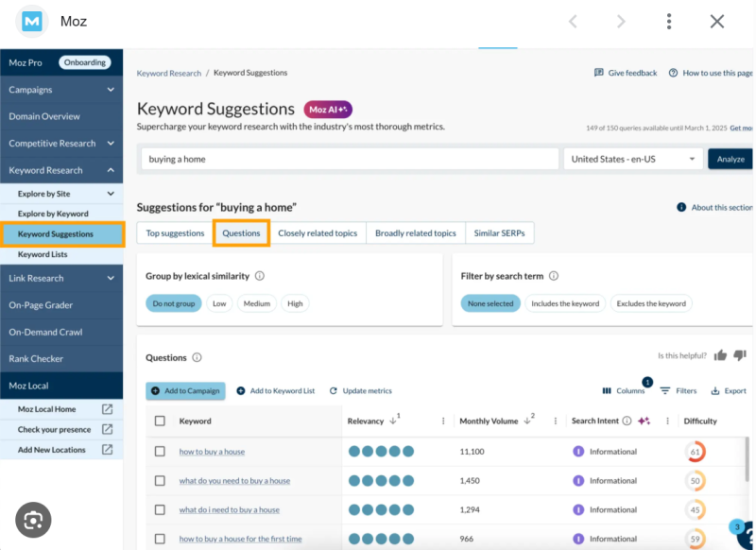Viewport: 756px width, 550px height.
Task: Select Low lexical similarity grouping
Action: click(x=219, y=303)
